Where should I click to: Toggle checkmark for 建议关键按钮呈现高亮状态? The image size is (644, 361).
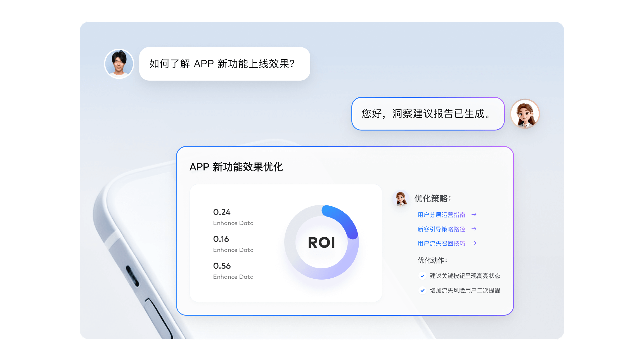pyautogui.click(x=422, y=276)
